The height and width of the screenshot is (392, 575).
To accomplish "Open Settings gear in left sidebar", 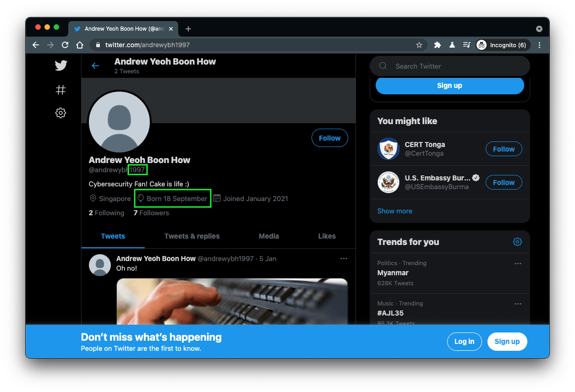I will [x=60, y=113].
